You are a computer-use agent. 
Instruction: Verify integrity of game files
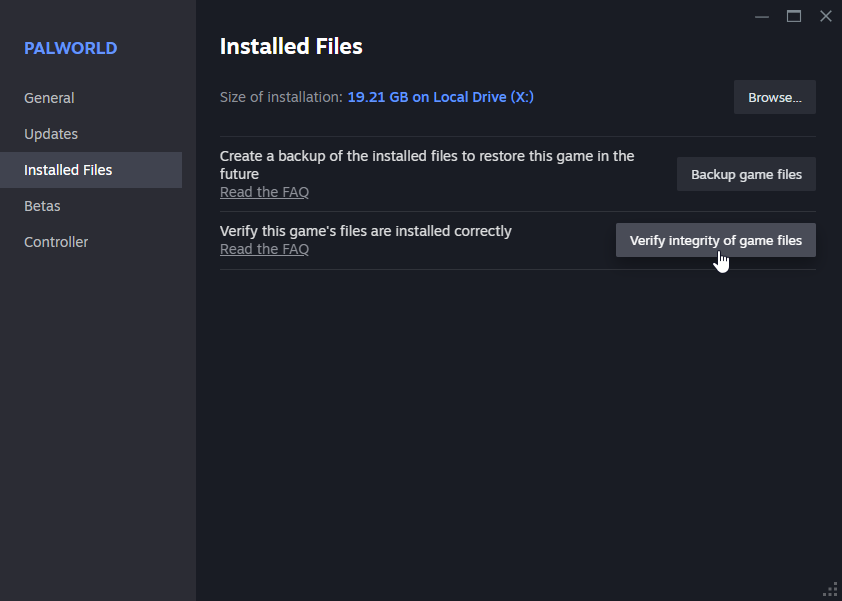(x=715, y=240)
